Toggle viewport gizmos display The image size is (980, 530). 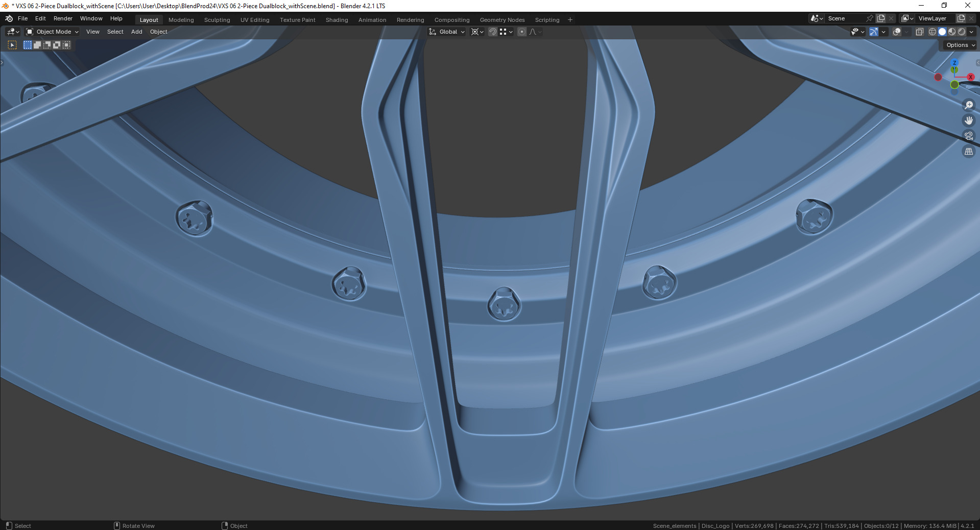pos(874,32)
